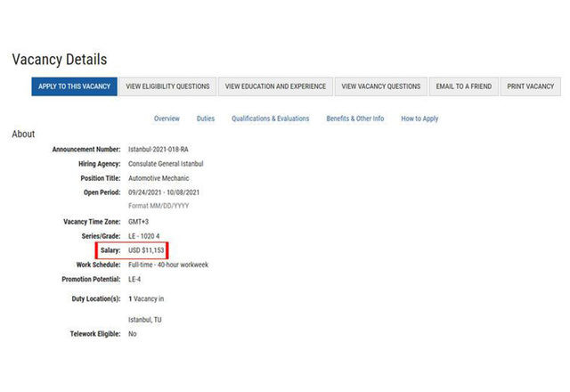Click the highlighted salary value USD $11,153
The width and height of the screenshot is (570, 392).
click(146, 250)
